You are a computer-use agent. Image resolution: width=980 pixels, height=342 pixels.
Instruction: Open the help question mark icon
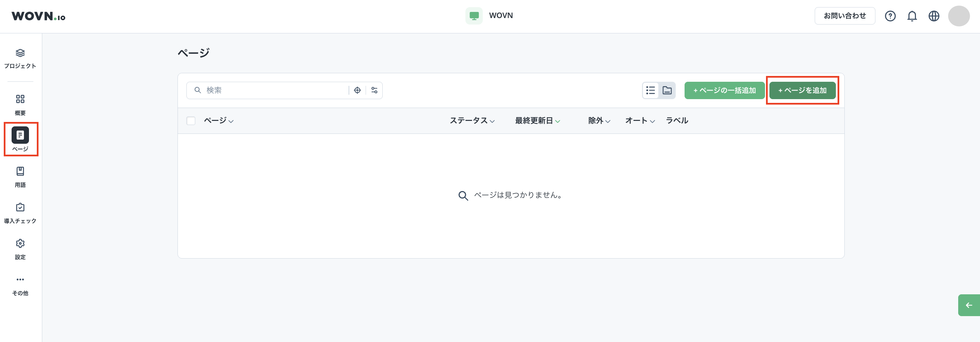890,16
